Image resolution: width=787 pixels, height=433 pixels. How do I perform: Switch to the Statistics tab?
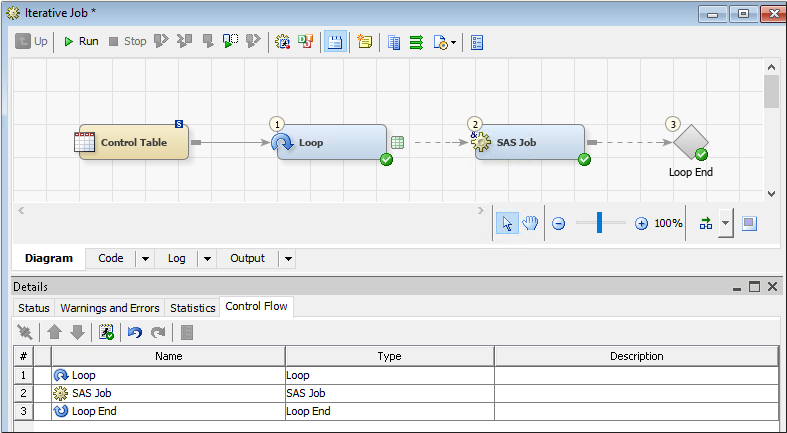[192, 308]
